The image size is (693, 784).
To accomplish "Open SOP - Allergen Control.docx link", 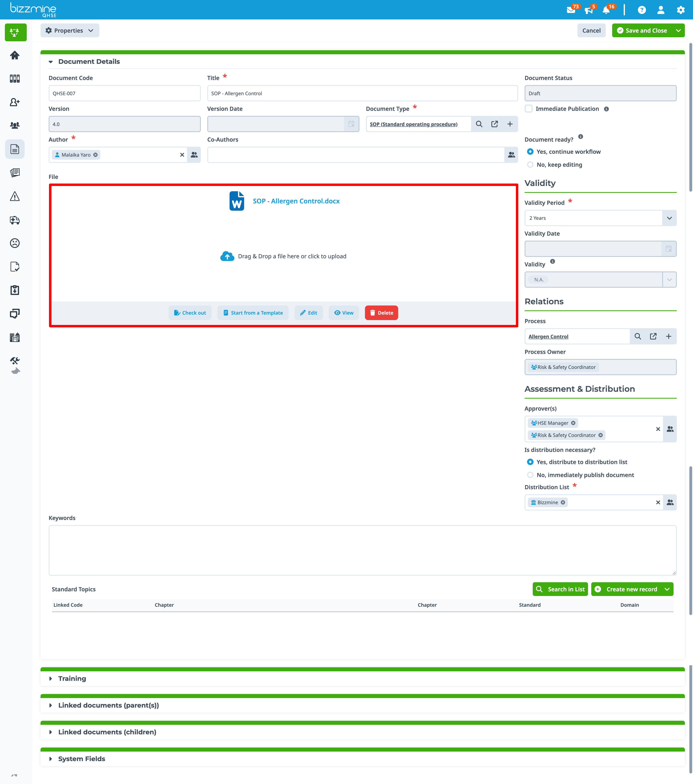I will click(296, 201).
